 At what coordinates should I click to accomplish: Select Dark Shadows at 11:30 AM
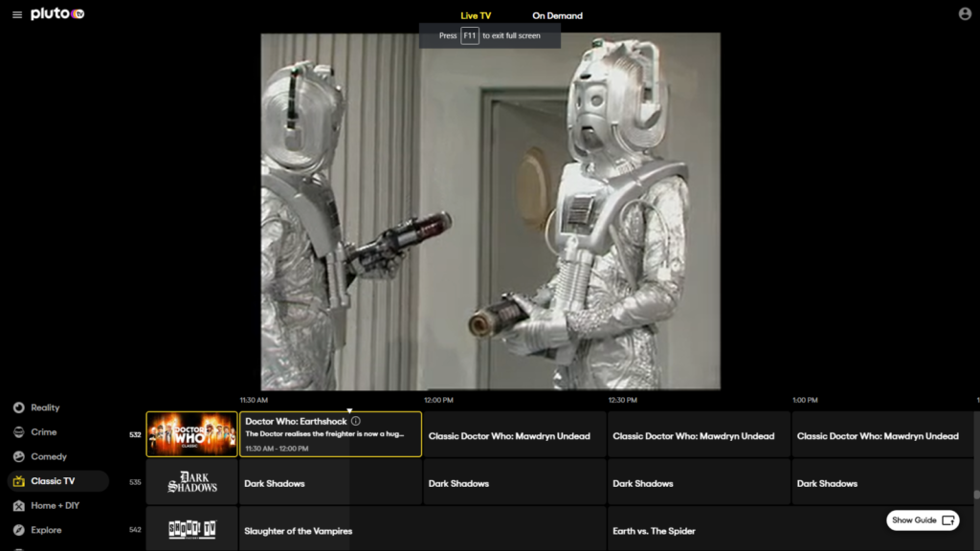click(330, 482)
